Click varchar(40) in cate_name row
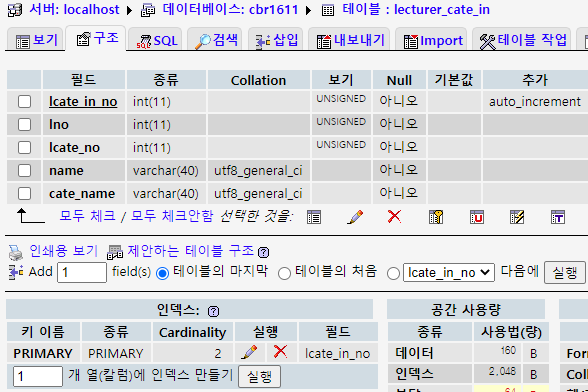The image size is (588, 392). [x=166, y=194]
